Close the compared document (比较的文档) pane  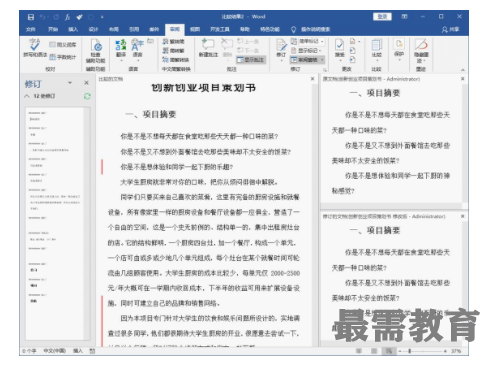click(x=312, y=79)
